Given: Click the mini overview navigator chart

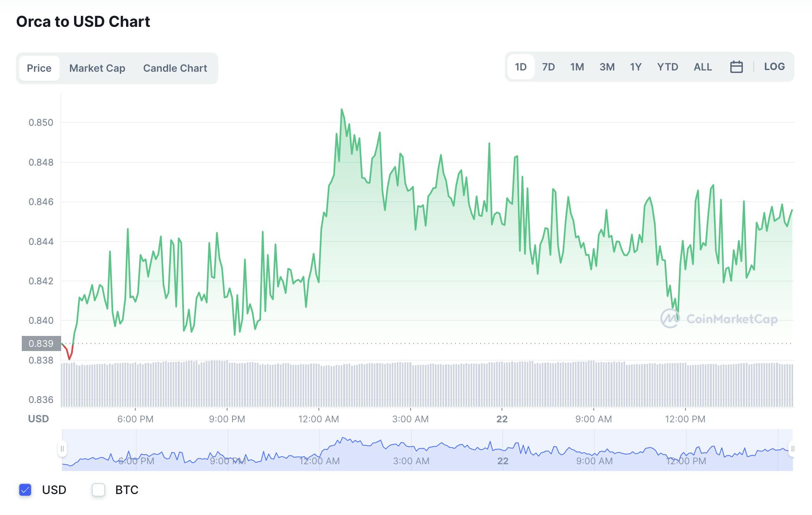Looking at the screenshot, I should coord(427,450).
